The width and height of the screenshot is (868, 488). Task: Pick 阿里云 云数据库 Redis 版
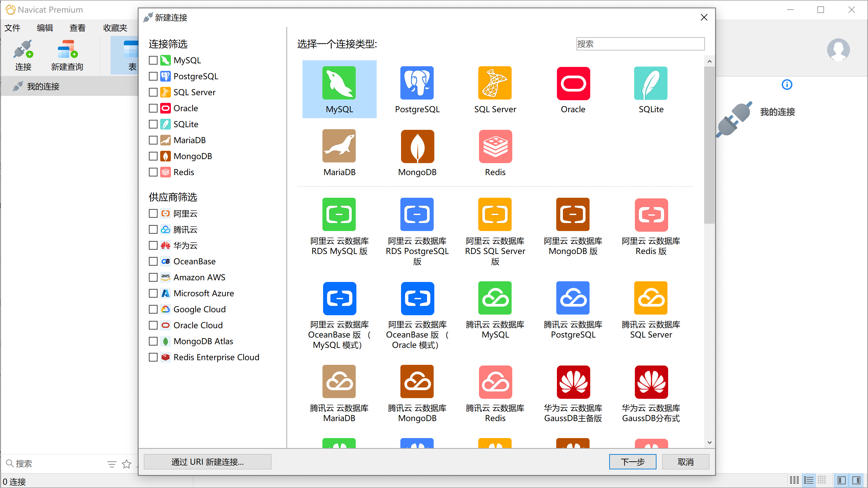click(651, 214)
